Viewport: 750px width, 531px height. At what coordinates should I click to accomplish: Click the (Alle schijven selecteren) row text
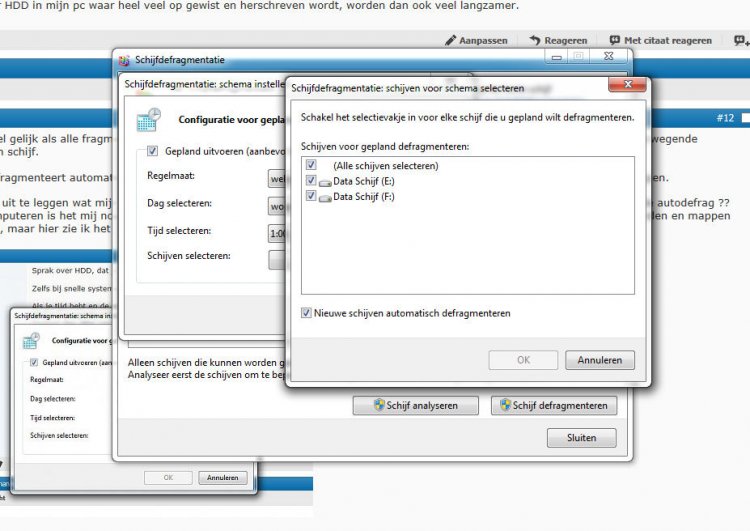tap(386, 166)
